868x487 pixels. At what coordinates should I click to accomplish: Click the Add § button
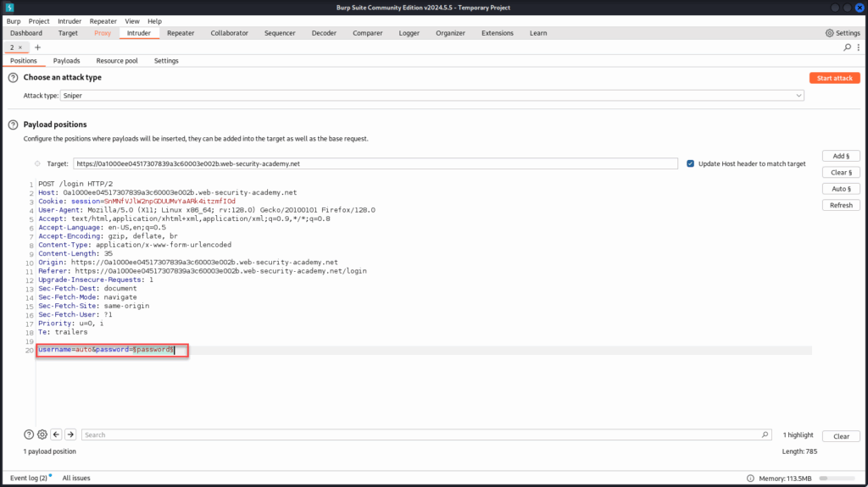click(841, 156)
